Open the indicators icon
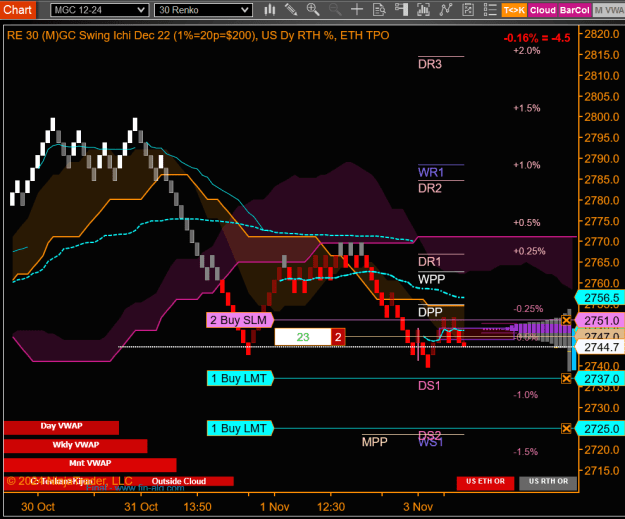 point(423,10)
